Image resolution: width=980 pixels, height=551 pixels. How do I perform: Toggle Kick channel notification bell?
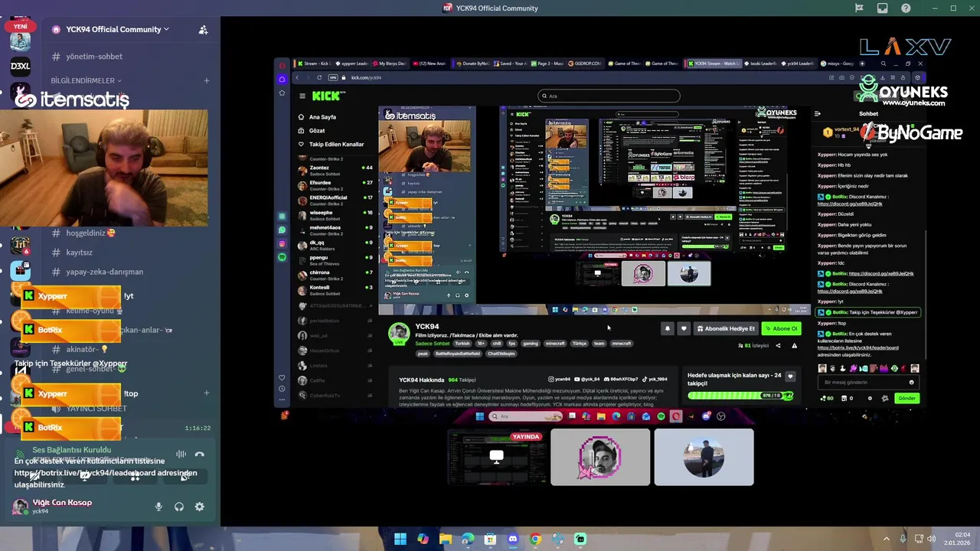tap(667, 328)
